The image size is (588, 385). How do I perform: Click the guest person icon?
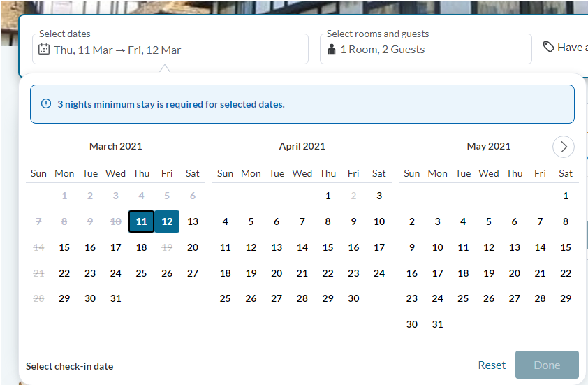click(332, 49)
